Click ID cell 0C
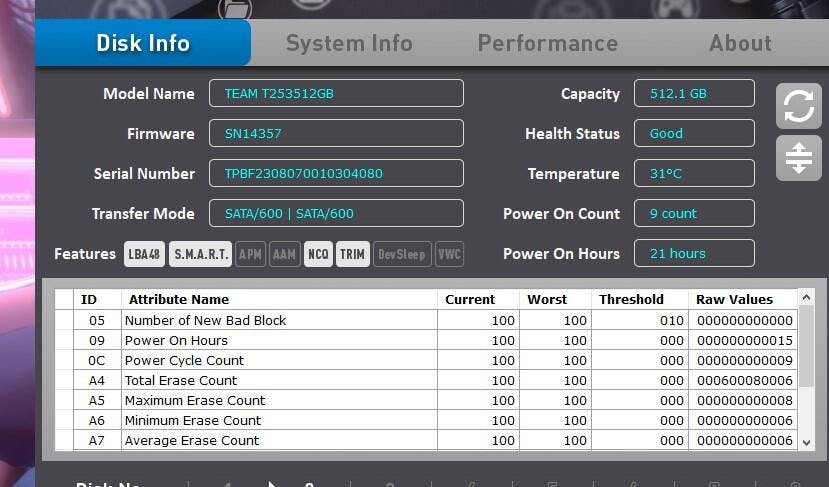This screenshot has height=487, width=829. coord(97,361)
